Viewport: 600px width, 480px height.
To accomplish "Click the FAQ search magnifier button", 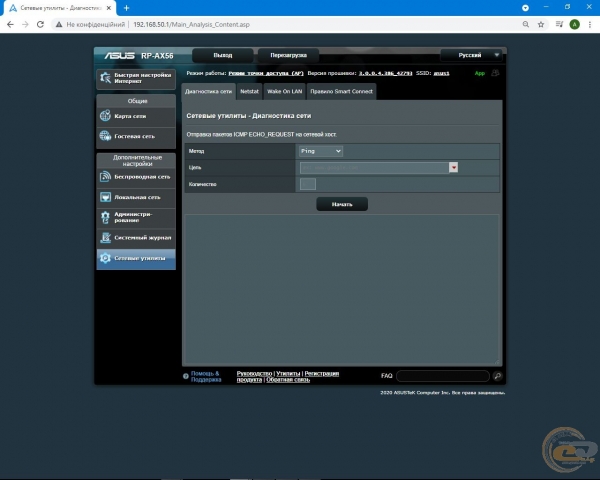I will [x=497, y=376].
